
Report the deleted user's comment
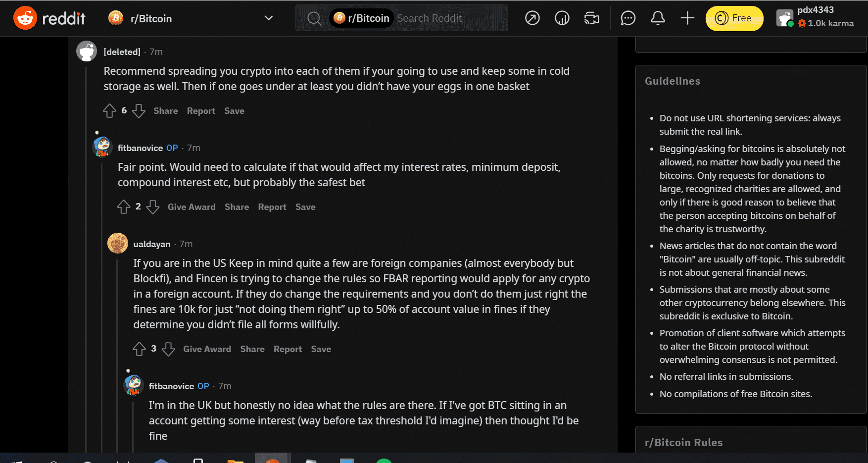pyautogui.click(x=201, y=111)
